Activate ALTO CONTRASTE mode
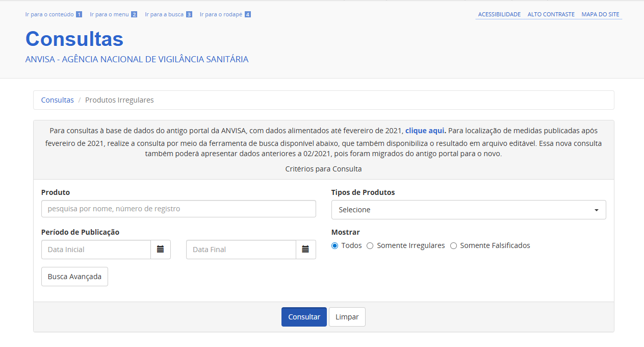644x347 pixels. click(x=551, y=14)
